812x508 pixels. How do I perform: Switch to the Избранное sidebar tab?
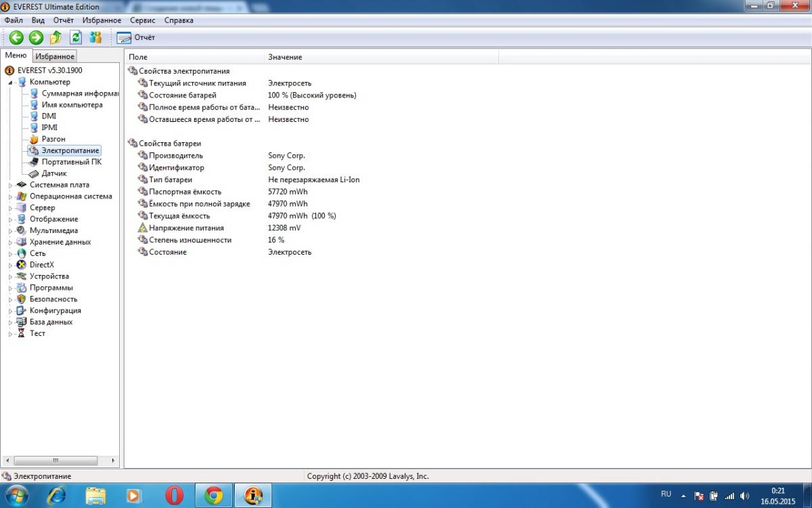[x=55, y=56]
